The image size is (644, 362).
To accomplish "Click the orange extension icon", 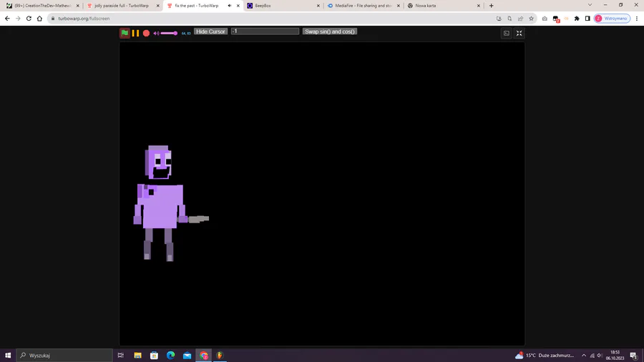I will (x=567, y=19).
